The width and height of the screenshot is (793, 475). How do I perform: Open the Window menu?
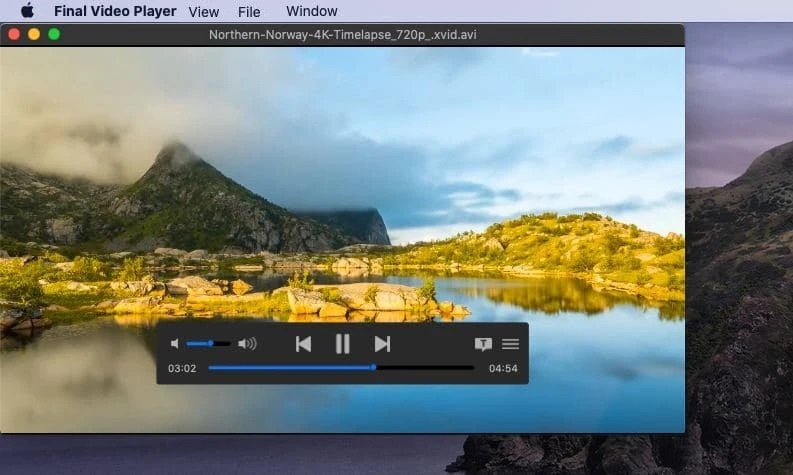click(x=312, y=11)
